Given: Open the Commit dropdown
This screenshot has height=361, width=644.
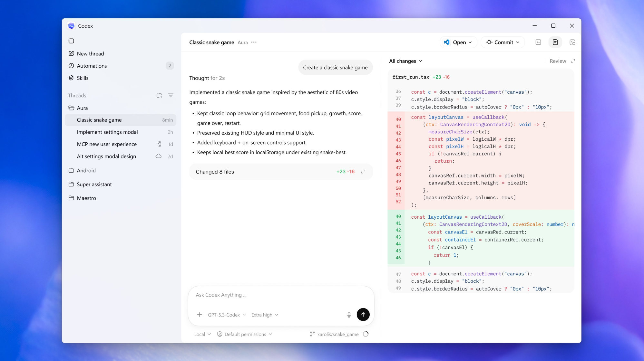Looking at the screenshot, I should [x=502, y=42].
